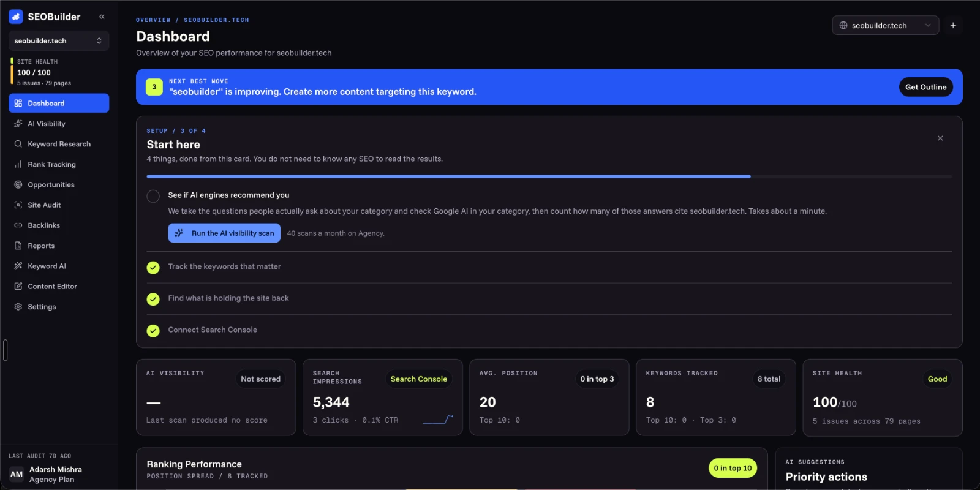The height and width of the screenshot is (490, 980).
Task: Expand Find what is holding the site back
Action: [x=228, y=298]
